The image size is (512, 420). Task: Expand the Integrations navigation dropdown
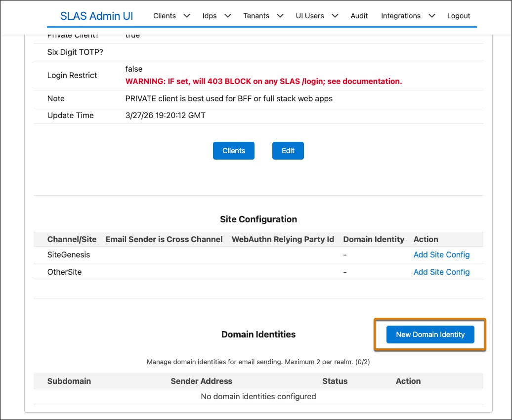[407, 16]
